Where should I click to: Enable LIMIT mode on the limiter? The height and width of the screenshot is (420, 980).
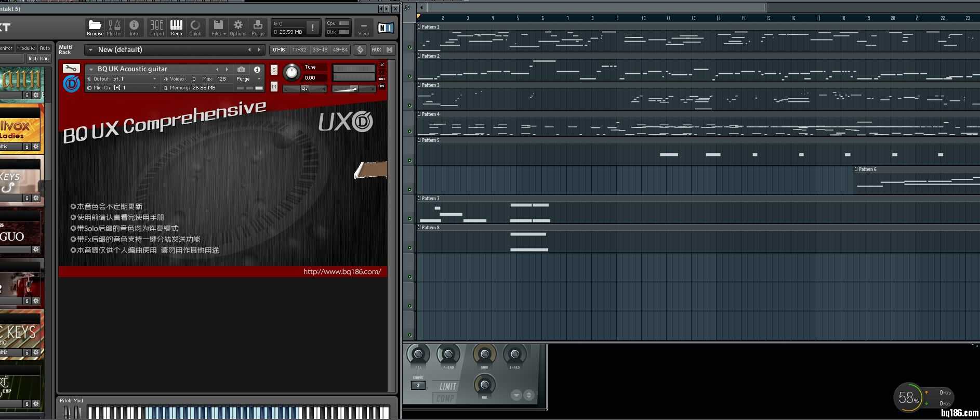[x=447, y=387]
